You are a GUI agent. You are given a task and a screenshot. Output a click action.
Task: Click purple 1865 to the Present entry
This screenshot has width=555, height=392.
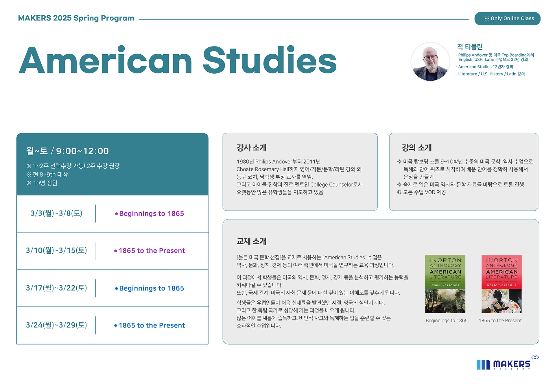click(x=149, y=250)
